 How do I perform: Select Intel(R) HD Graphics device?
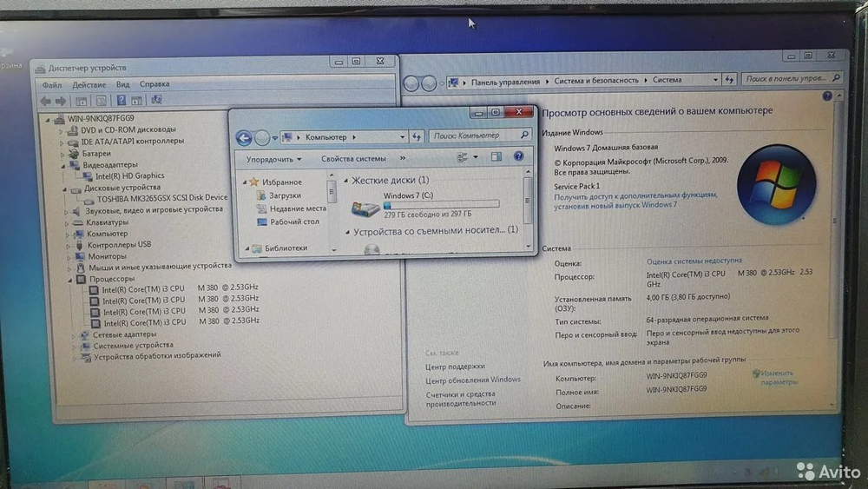click(129, 176)
